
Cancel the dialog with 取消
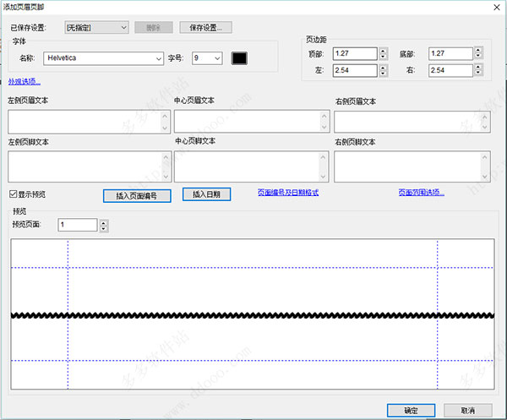468,411
